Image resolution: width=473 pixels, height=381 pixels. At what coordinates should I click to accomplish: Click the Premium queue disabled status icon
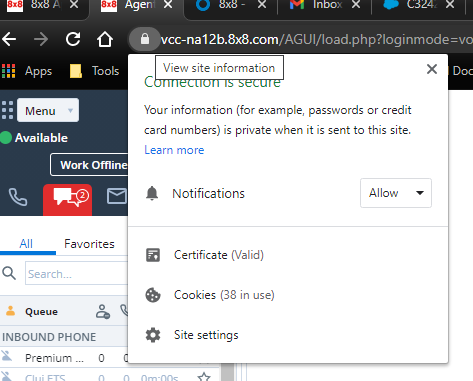(7, 356)
